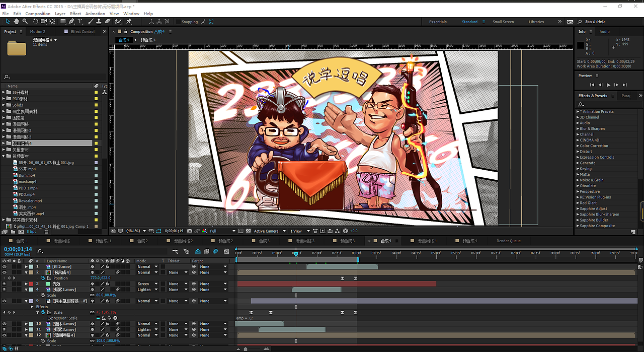Take a snapshot with camera icon
The image size is (644, 352).
click(190, 231)
